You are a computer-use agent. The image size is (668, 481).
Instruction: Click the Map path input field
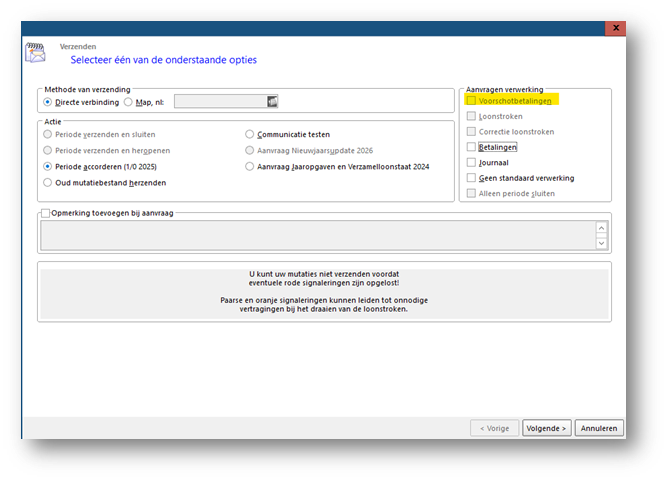click(221, 101)
